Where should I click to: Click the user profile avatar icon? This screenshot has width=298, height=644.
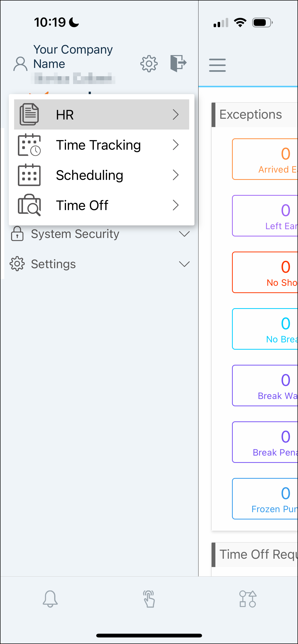click(20, 64)
